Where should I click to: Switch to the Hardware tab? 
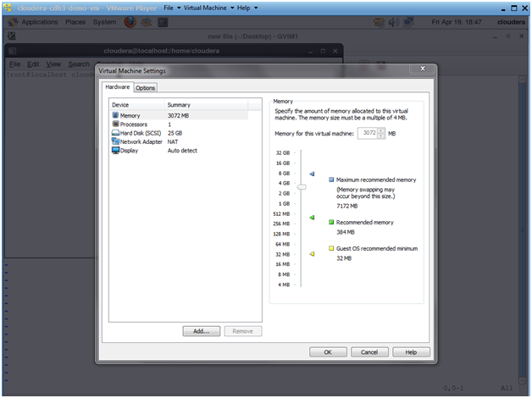coord(118,86)
